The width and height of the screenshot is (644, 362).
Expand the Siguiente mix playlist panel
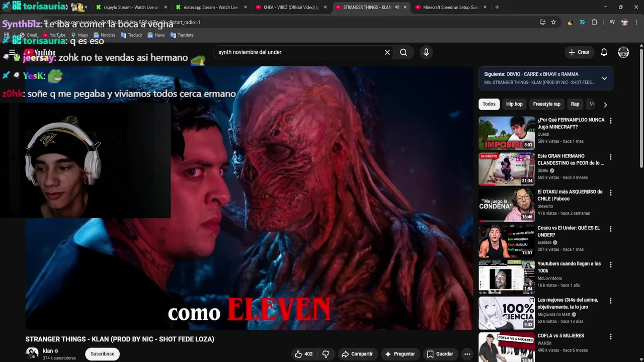(x=604, y=78)
